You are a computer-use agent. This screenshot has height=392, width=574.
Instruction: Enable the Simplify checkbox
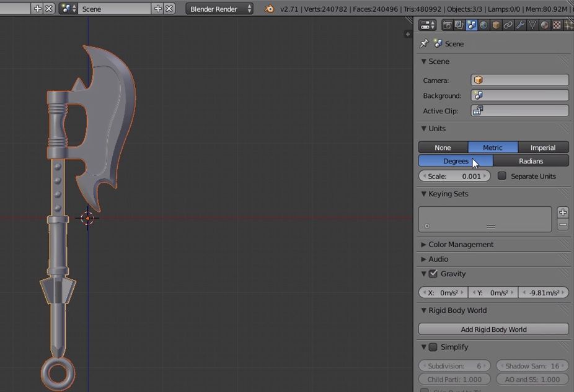point(433,347)
